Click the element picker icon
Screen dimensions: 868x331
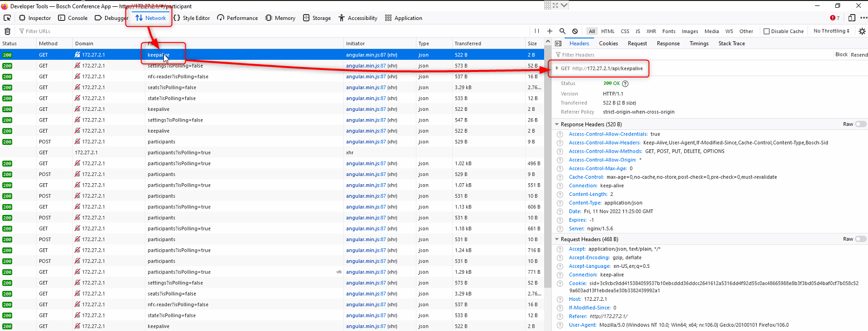pyautogui.click(x=7, y=18)
